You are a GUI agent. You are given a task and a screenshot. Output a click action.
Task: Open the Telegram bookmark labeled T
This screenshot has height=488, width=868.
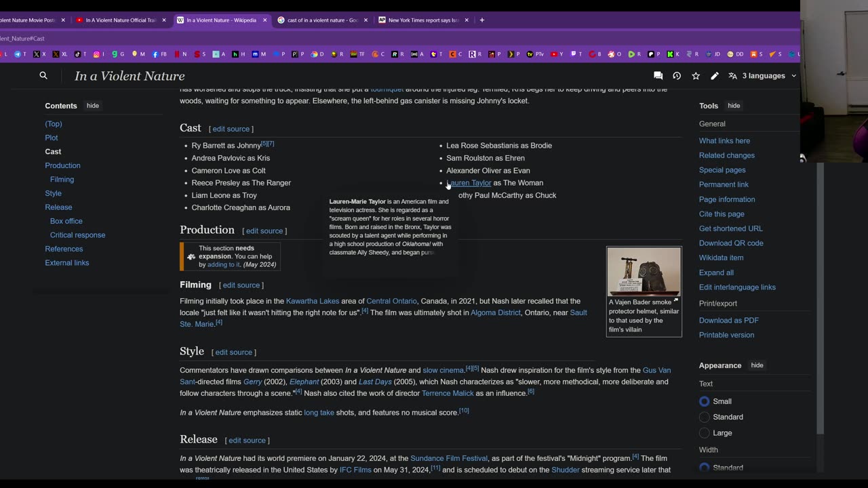pos(20,54)
